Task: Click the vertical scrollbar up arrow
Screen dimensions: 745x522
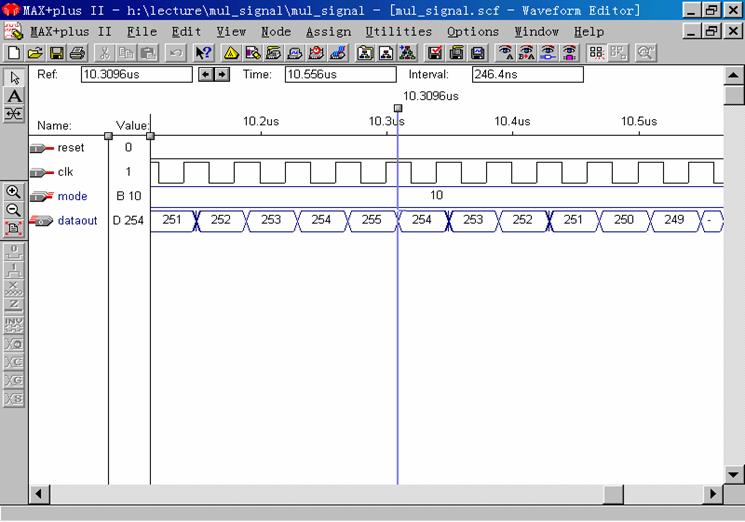Action: pos(734,75)
